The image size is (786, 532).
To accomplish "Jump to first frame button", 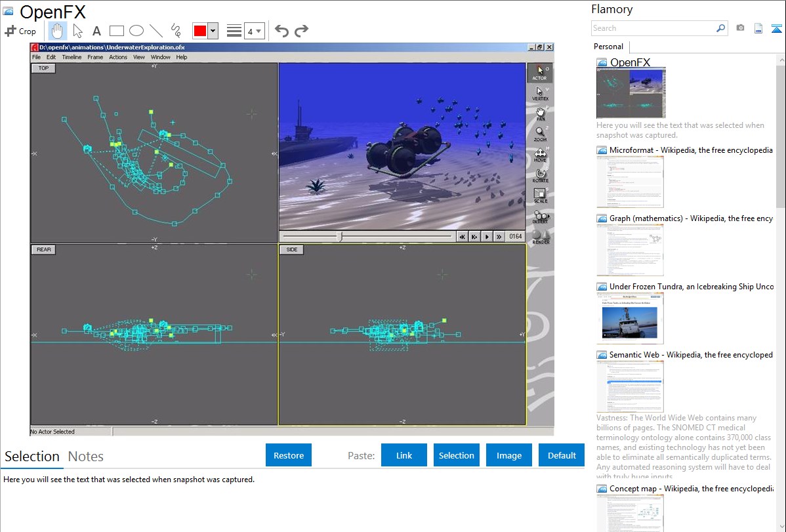I will [x=462, y=237].
